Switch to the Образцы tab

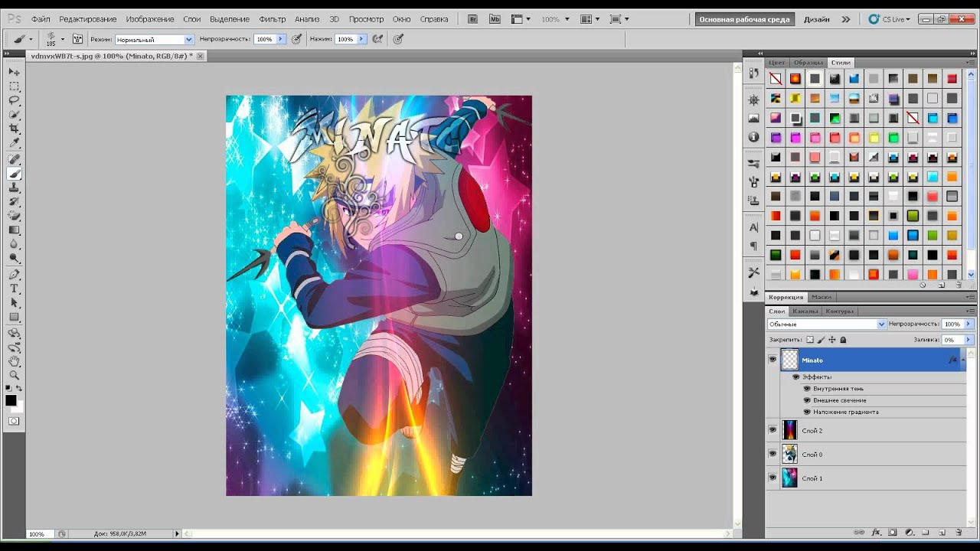click(808, 63)
